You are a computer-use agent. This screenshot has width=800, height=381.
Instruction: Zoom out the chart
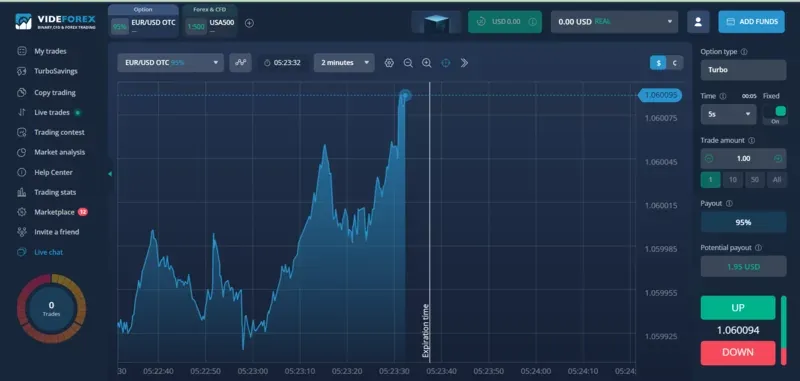click(x=408, y=63)
